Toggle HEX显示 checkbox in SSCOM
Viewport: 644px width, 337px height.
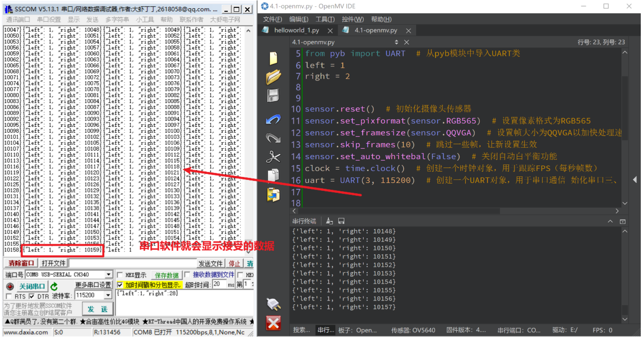pyautogui.click(x=120, y=275)
